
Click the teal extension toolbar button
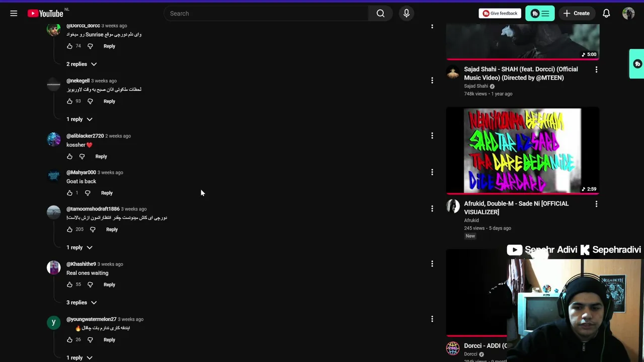tap(540, 14)
